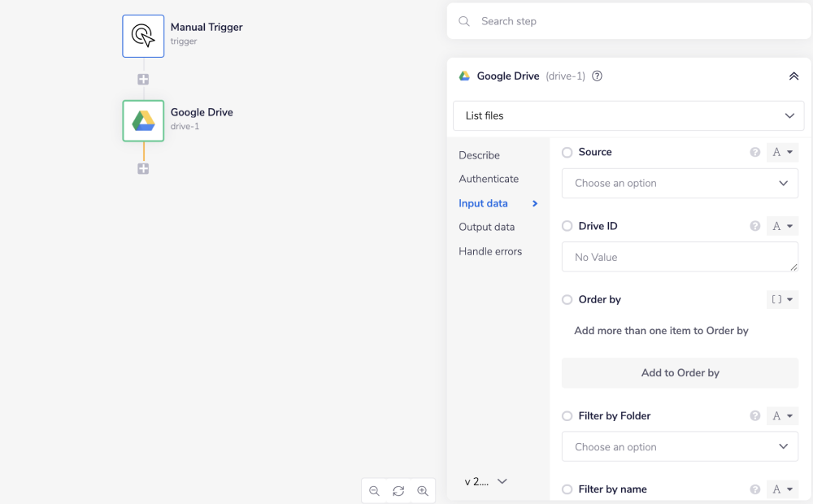
Task: Enable the Drive ID radio button
Action: pyautogui.click(x=567, y=226)
